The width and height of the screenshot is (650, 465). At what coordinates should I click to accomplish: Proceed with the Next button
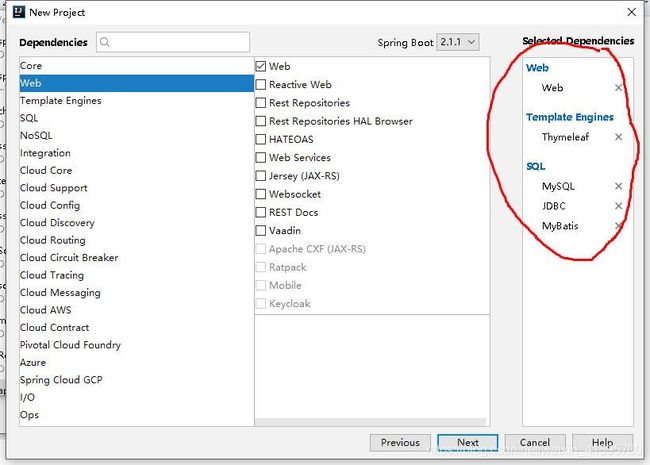[468, 443]
